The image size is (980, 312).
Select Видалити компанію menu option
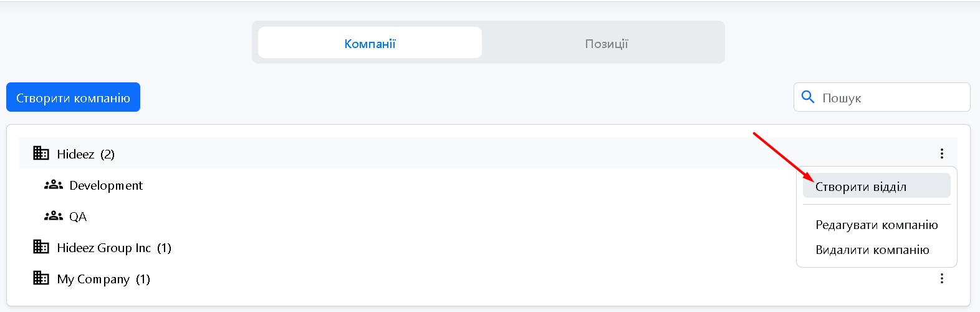[872, 250]
